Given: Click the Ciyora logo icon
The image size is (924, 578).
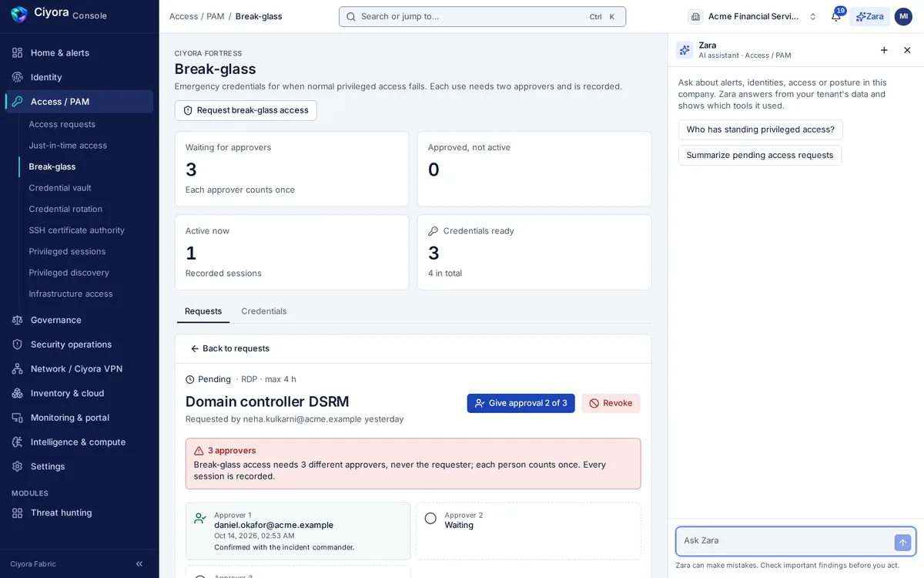Looking at the screenshot, I should (19, 14).
